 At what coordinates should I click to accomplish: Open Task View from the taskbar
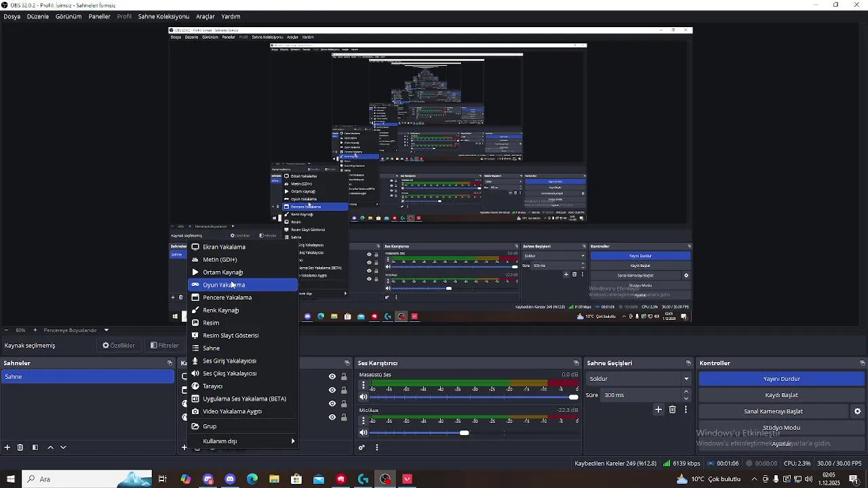coord(163,479)
